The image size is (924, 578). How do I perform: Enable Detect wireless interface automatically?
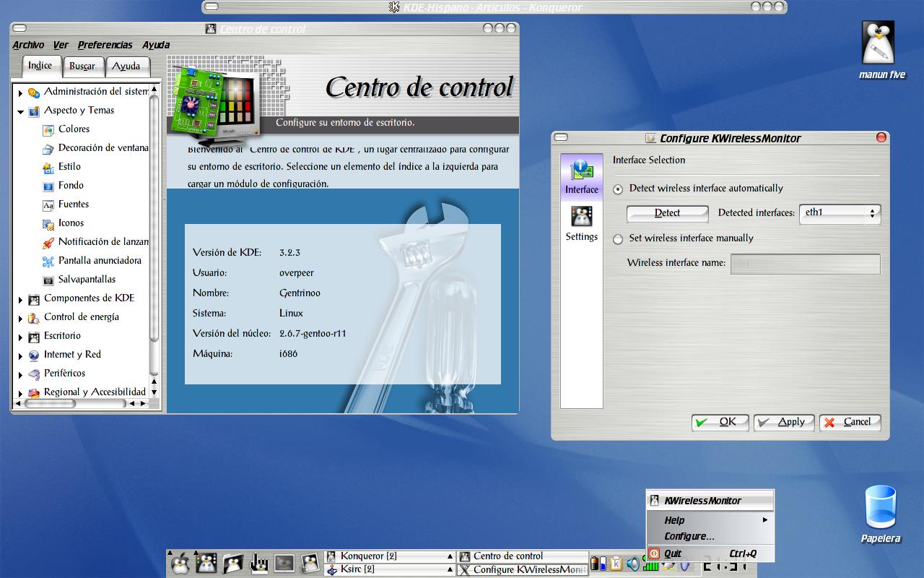point(618,189)
